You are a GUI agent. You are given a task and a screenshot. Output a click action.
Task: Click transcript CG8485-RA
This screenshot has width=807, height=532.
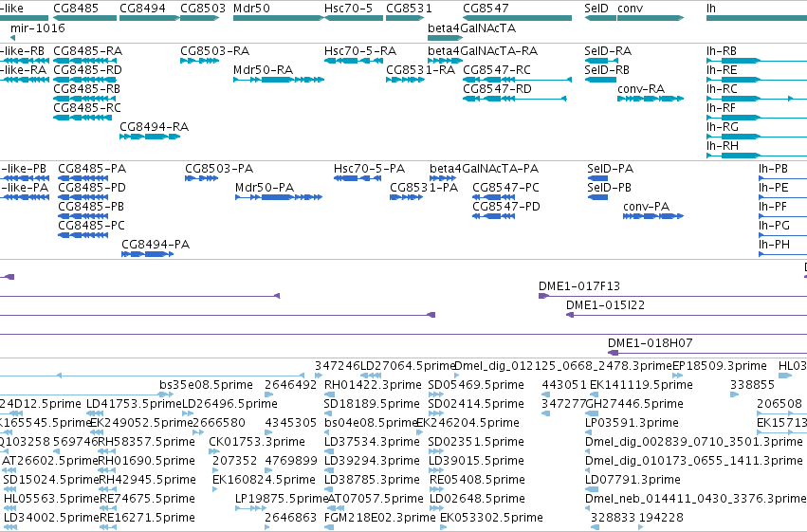(x=85, y=61)
